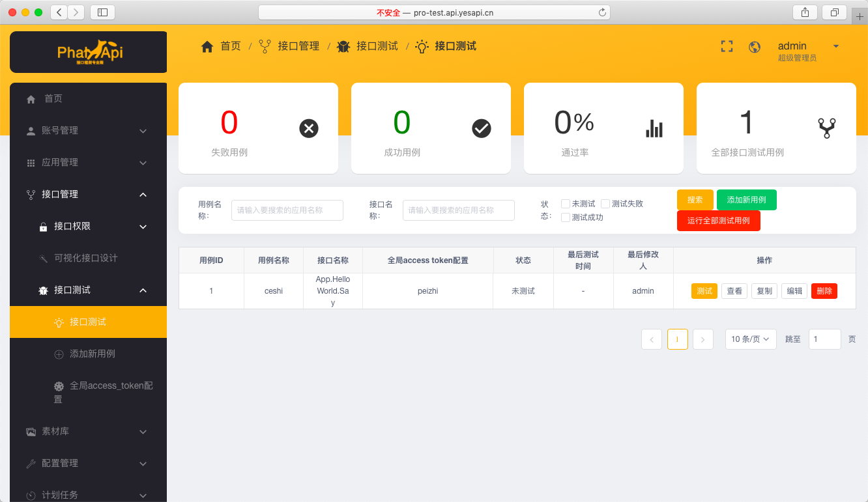
Task: Click the fullscreen toggle icon in header
Action: click(727, 46)
